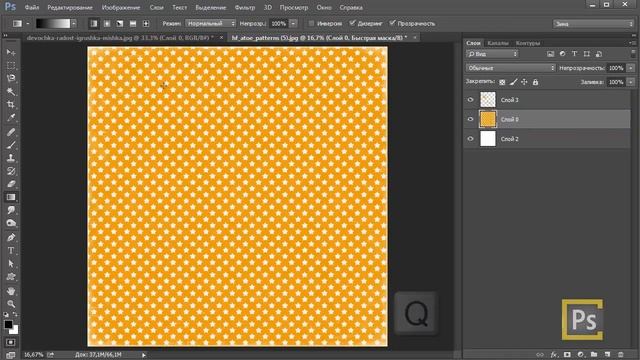Open the Layers panel flyout menu
The width and height of the screenshot is (640, 360).
pyautogui.click(x=632, y=43)
